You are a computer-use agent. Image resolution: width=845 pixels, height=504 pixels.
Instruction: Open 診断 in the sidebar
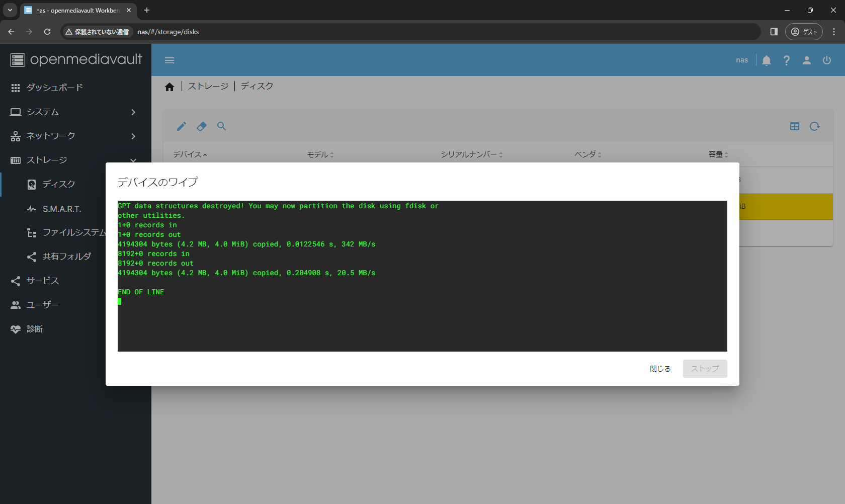[x=34, y=329]
